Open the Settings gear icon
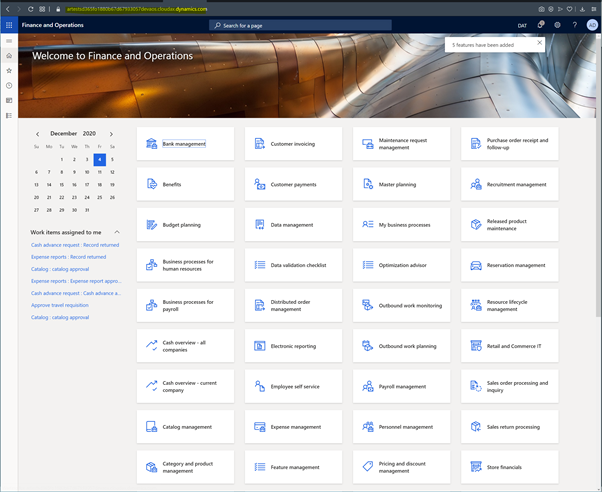 tap(558, 25)
